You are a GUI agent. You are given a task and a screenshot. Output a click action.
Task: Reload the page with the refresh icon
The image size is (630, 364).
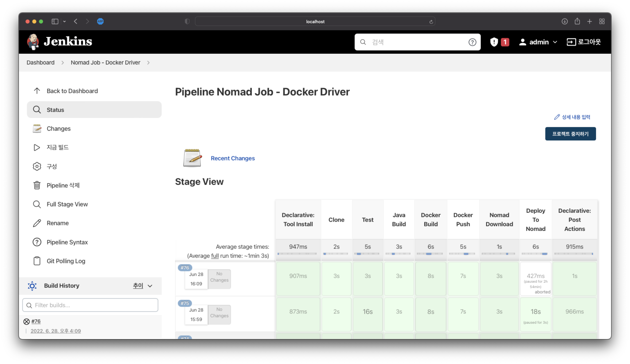pyautogui.click(x=431, y=22)
